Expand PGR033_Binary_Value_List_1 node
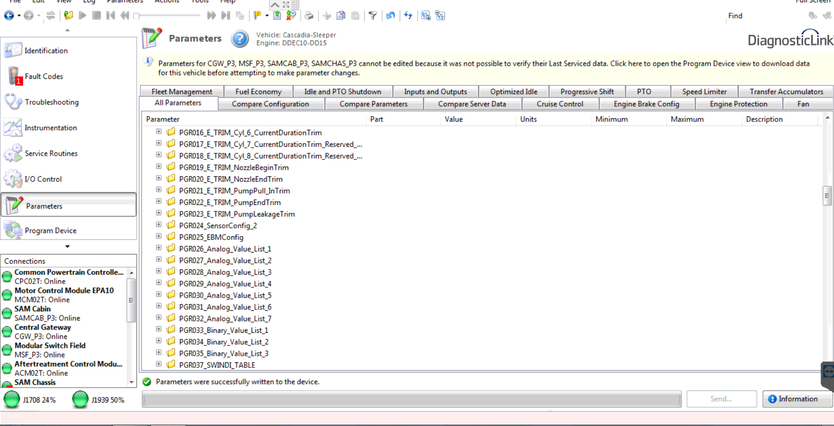 click(x=159, y=330)
